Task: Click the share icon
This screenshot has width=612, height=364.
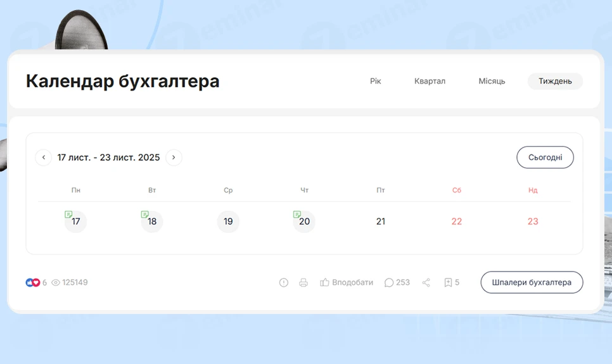Action: [x=426, y=282]
